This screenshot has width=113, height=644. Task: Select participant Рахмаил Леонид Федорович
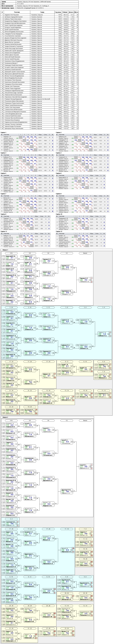[13, 99]
